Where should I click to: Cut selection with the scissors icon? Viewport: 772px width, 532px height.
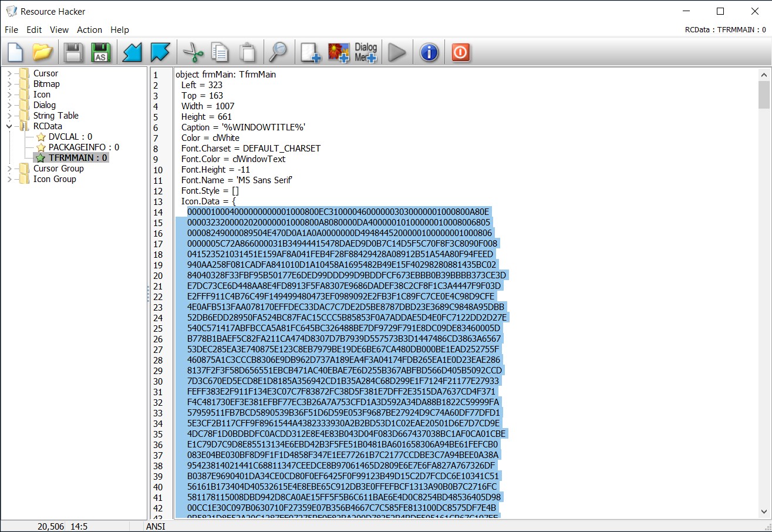193,52
